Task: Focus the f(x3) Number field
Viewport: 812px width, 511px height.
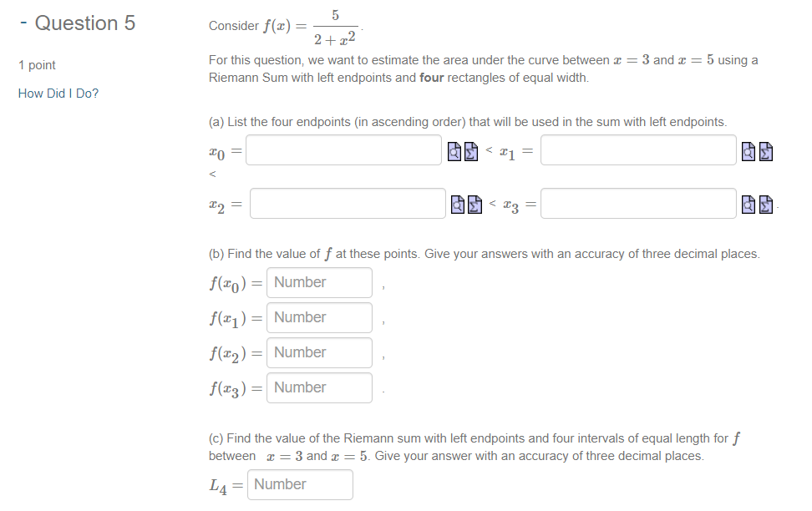Action: pos(318,387)
